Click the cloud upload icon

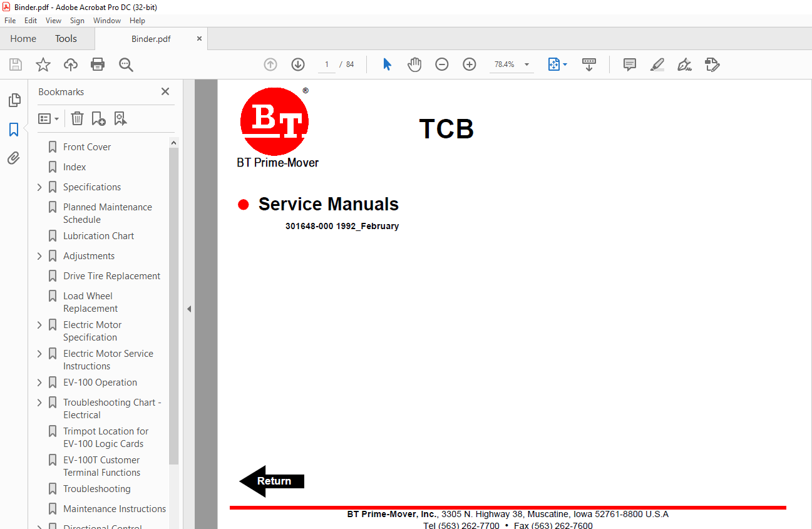71,64
